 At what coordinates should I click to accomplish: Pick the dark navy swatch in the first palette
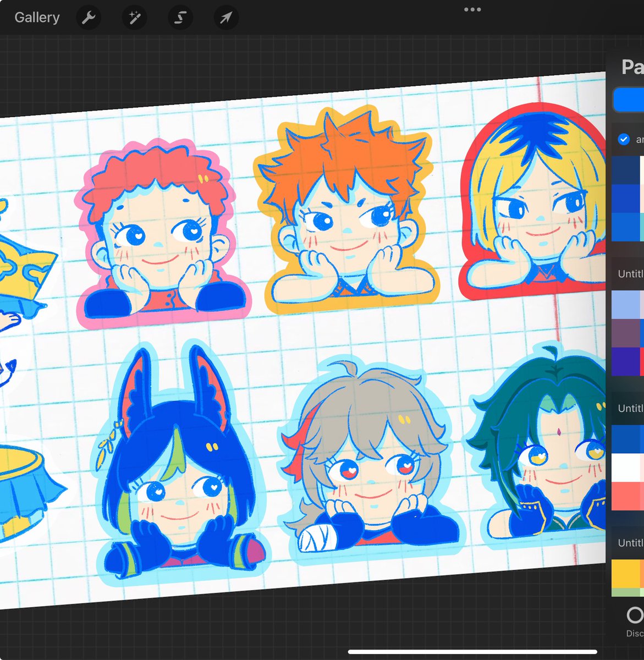pyautogui.click(x=626, y=170)
